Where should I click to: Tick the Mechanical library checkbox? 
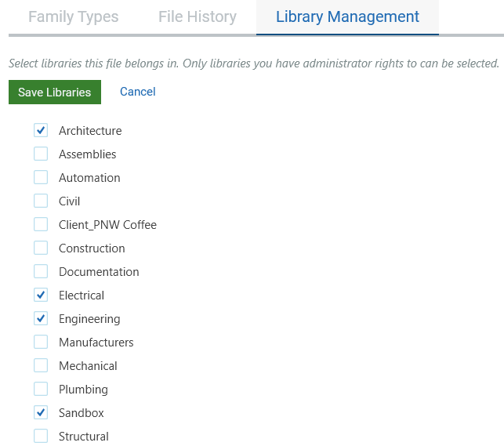tap(41, 366)
